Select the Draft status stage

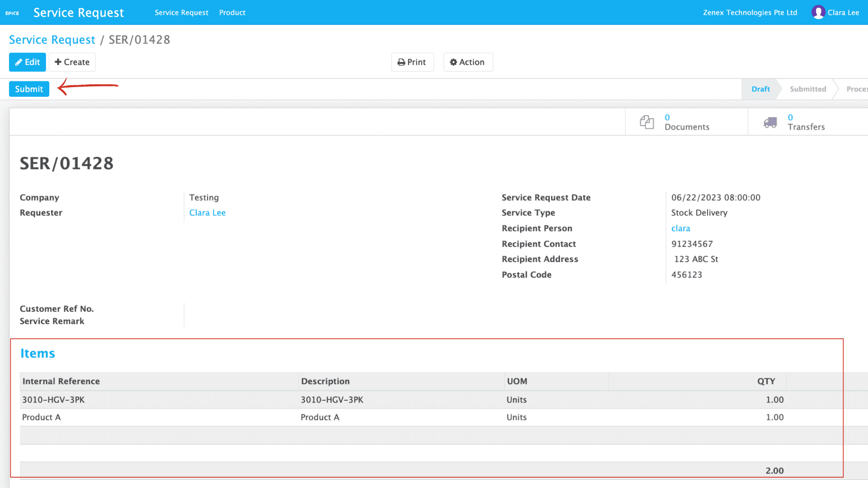pyautogui.click(x=760, y=89)
